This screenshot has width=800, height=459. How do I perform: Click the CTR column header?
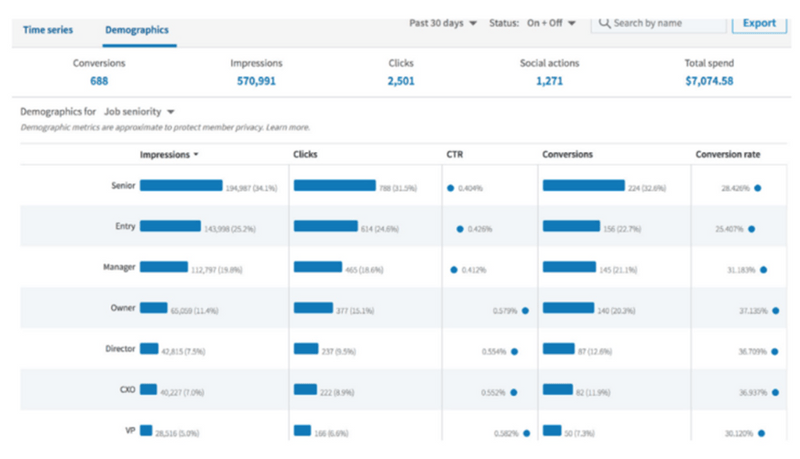coord(455,154)
